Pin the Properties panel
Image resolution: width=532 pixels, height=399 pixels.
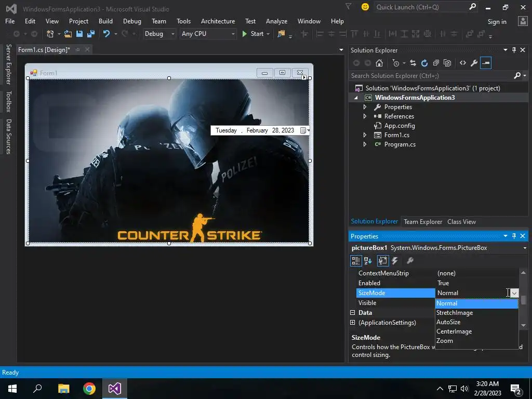point(514,236)
